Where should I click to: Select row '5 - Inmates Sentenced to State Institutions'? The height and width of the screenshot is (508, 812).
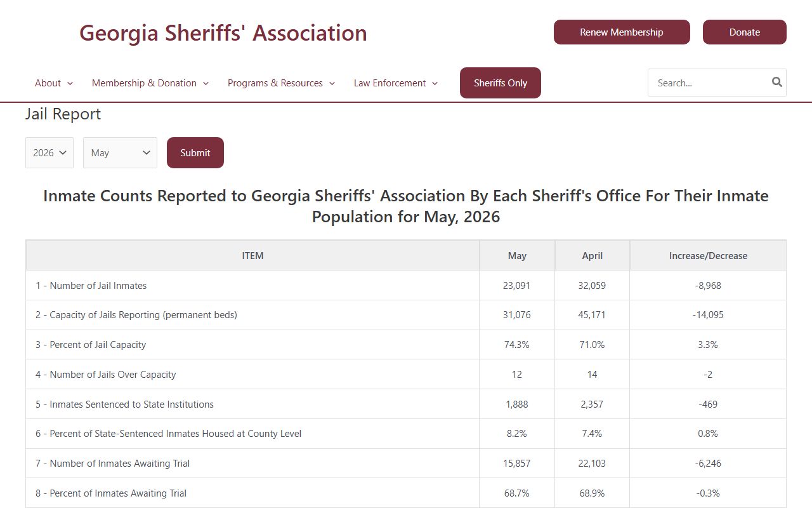tap(406, 404)
